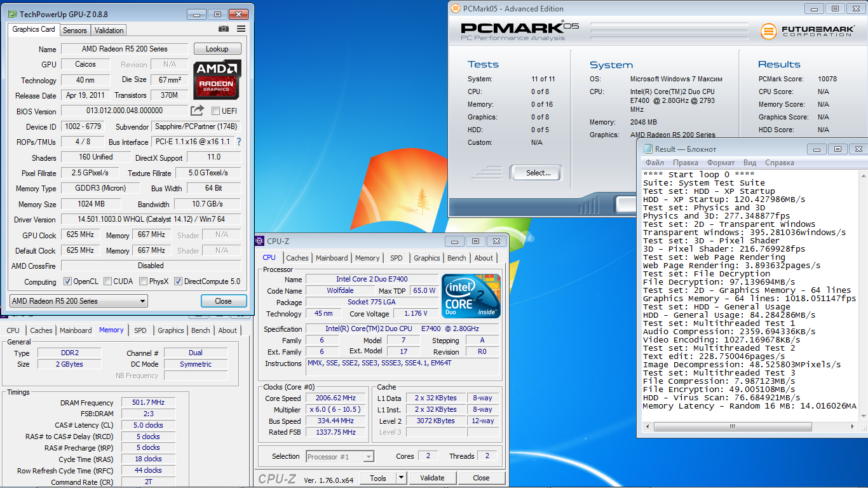Click the Specification field in CPU-Z
The height and width of the screenshot is (488, 868).
[403, 329]
